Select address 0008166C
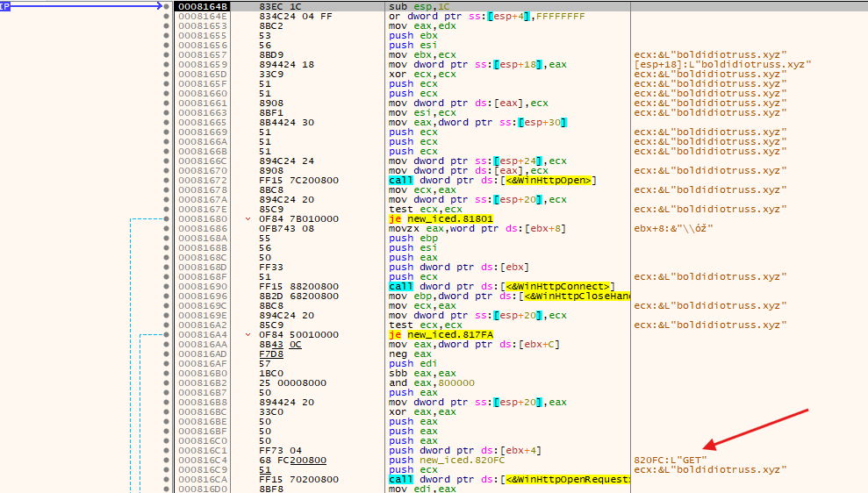This screenshot has width=868, height=493. [203, 161]
